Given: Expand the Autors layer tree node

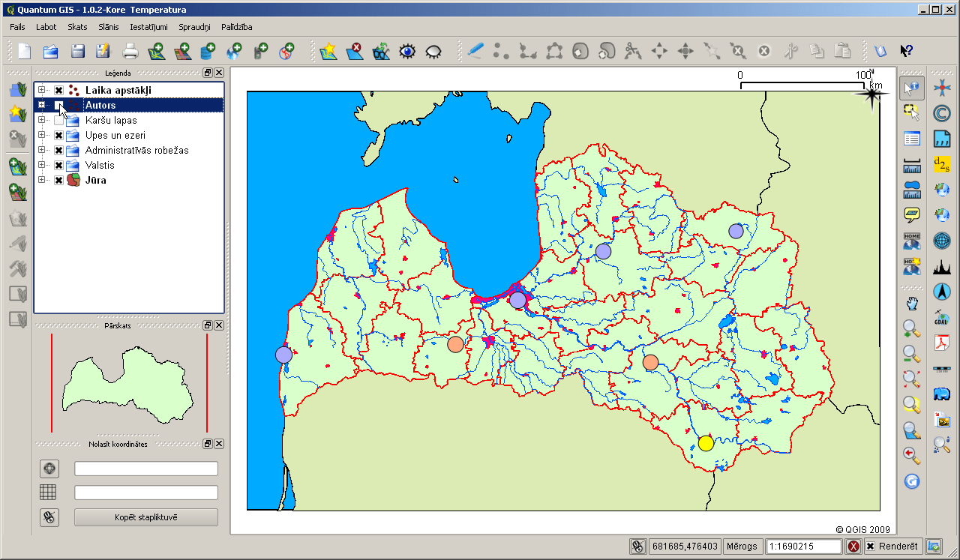Looking at the screenshot, I should click(x=42, y=105).
